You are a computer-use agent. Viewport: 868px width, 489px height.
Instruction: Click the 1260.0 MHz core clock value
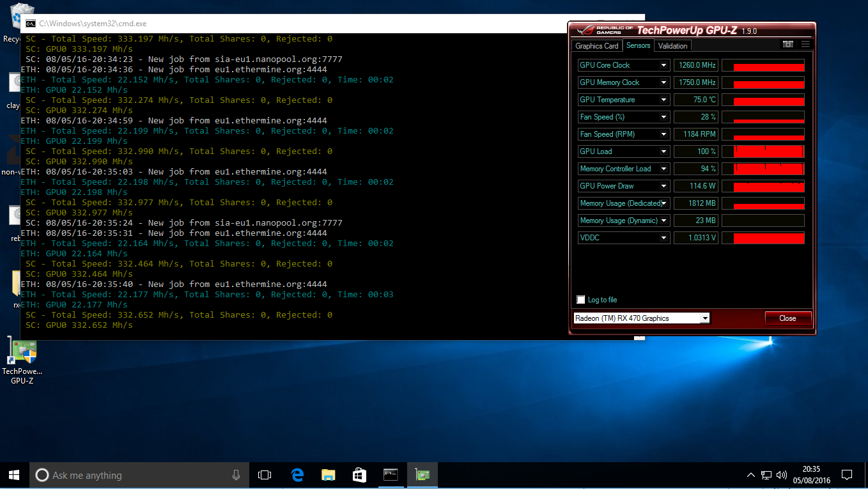point(696,65)
